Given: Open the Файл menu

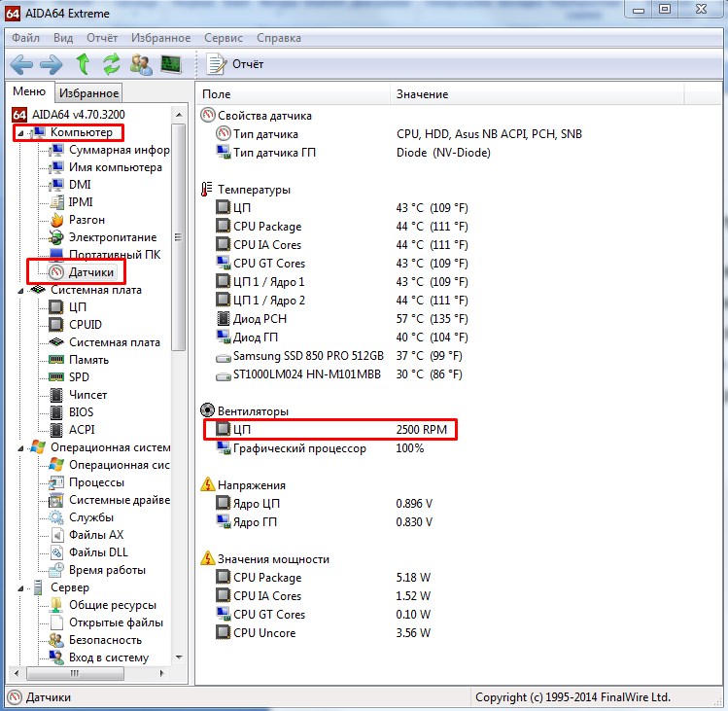Looking at the screenshot, I should pyautogui.click(x=25, y=38).
